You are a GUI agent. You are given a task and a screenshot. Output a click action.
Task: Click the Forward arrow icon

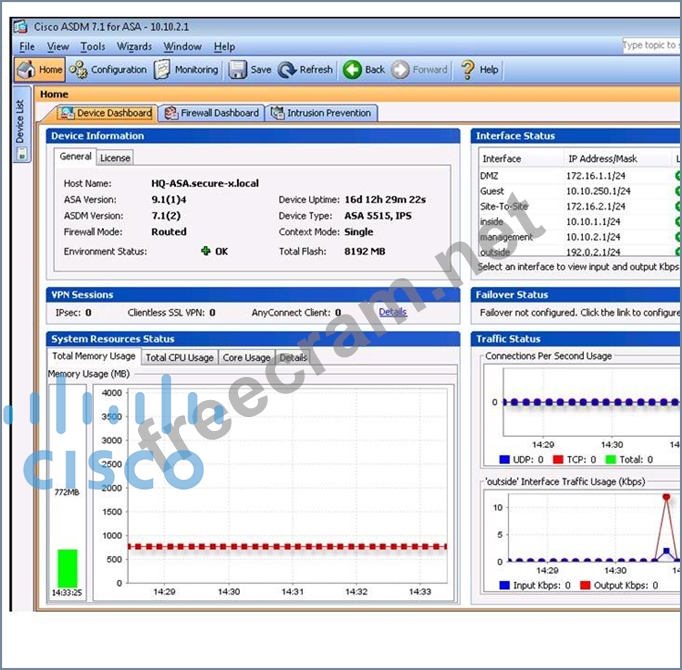[x=401, y=70]
